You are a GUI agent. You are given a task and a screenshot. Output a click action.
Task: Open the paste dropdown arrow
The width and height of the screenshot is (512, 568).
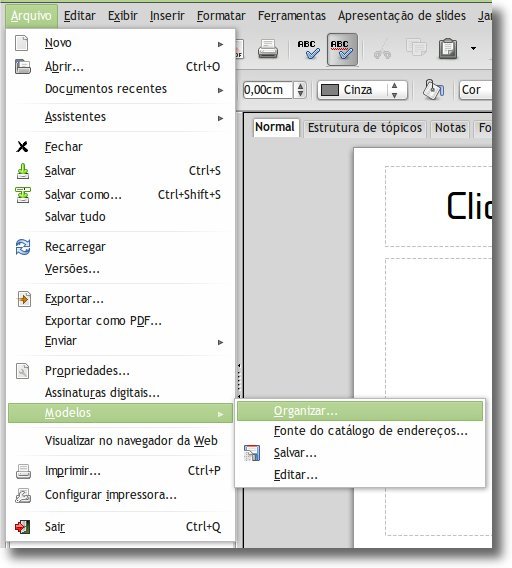click(x=473, y=48)
